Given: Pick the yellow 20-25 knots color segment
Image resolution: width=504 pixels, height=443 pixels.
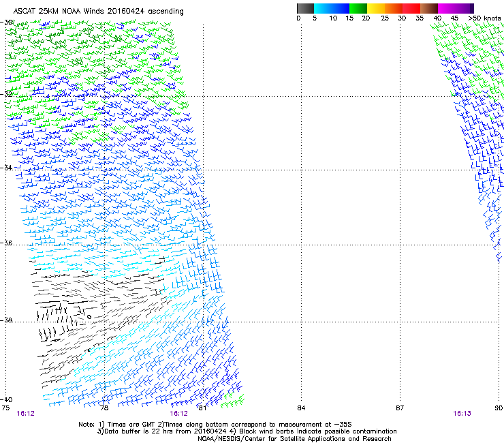Looking at the screenshot, I should pyautogui.click(x=376, y=8).
